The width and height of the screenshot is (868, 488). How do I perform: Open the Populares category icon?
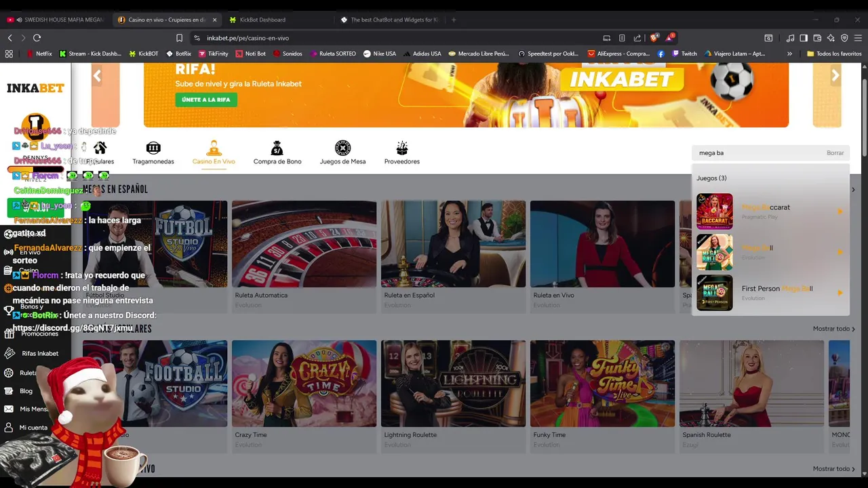point(100,148)
